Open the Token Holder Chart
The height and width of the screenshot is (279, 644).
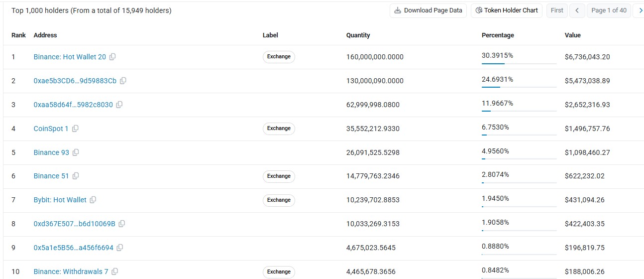[x=507, y=10]
